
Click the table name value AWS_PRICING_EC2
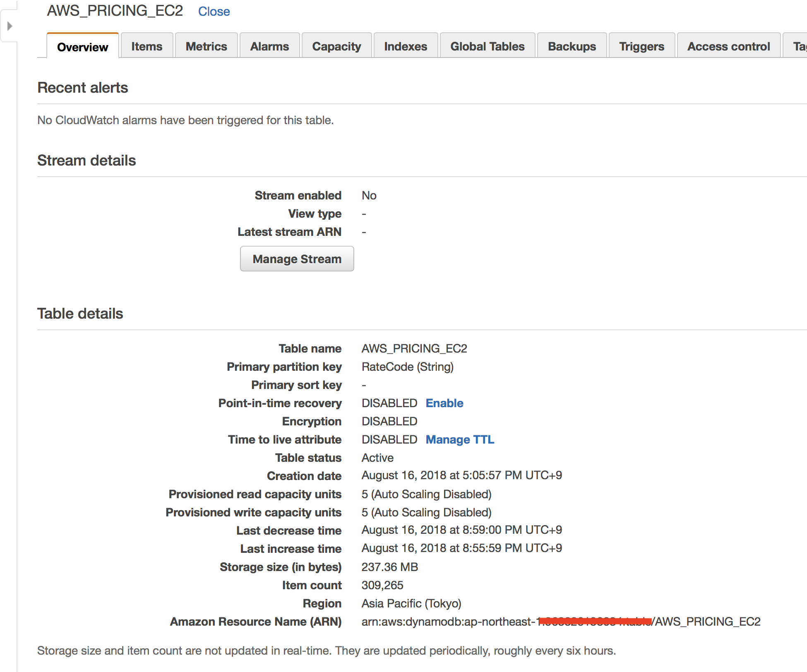coord(414,348)
